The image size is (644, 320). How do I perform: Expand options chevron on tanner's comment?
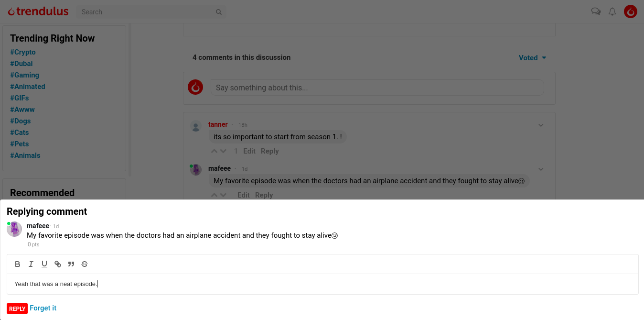click(541, 125)
